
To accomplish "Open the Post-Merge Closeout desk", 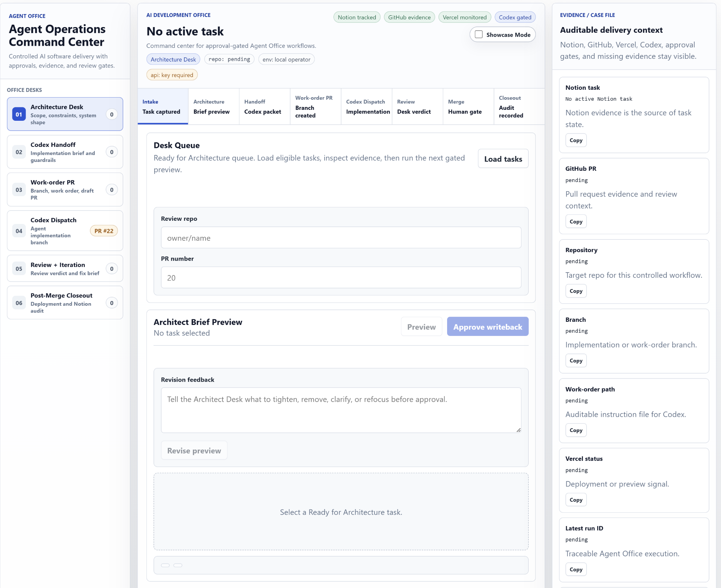I will [x=65, y=302].
